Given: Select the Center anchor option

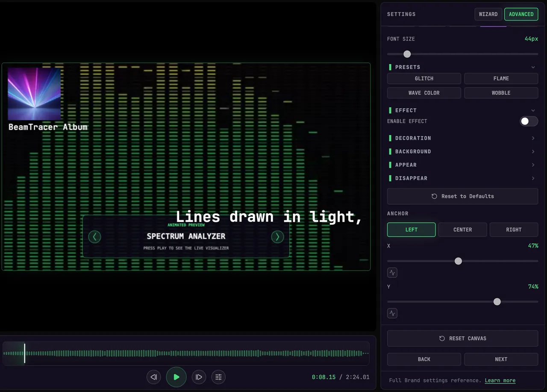Looking at the screenshot, I should click(x=462, y=230).
